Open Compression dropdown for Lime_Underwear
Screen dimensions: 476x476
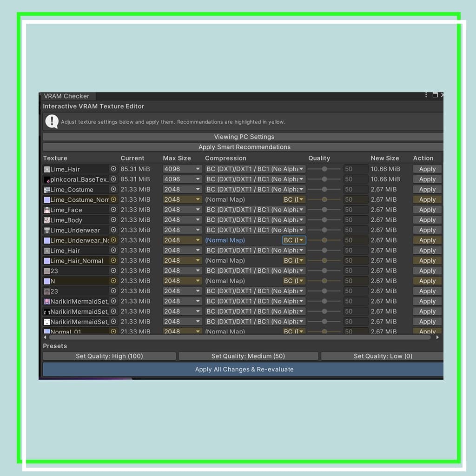click(255, 230)
